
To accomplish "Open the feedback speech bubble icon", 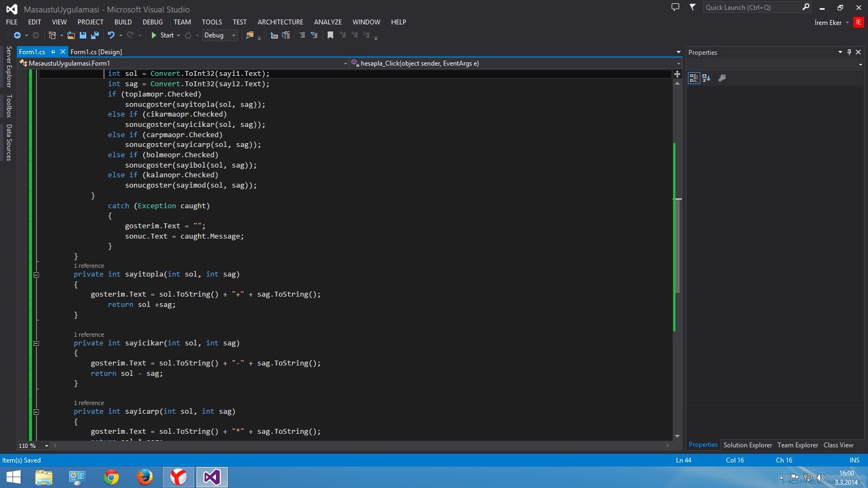I will click(675, 7).
